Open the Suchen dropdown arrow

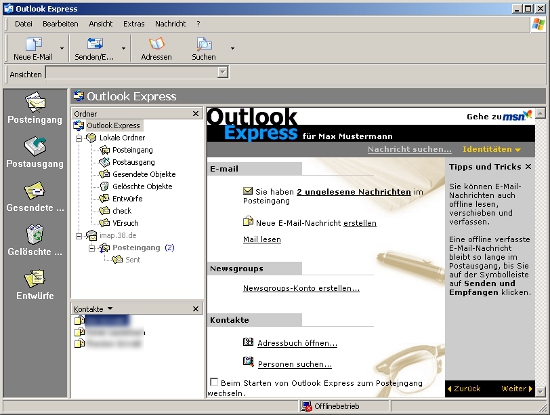point(232,48)
